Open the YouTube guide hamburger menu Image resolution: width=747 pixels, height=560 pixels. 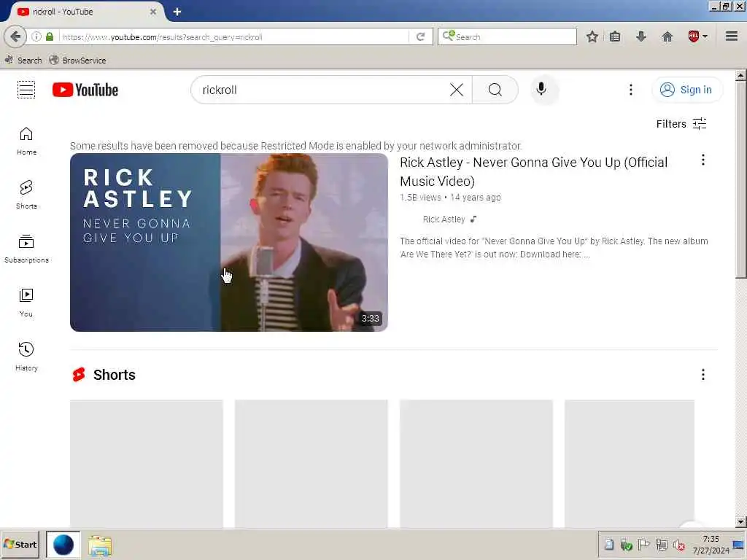point(26,90)
